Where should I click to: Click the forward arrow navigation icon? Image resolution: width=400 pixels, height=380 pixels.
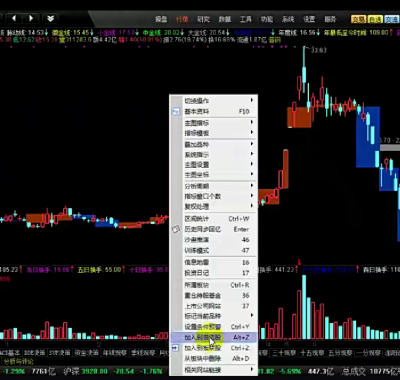(31, 18)
